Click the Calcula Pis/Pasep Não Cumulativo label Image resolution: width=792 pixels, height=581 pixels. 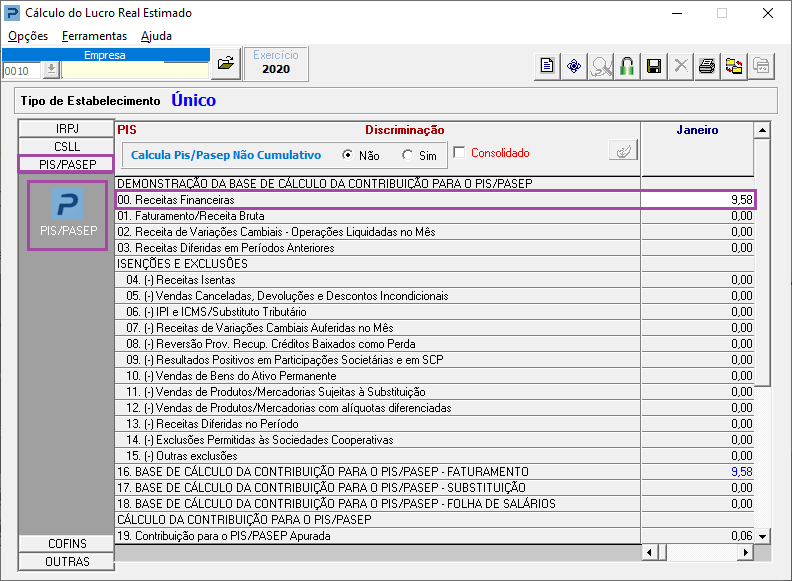226,155
